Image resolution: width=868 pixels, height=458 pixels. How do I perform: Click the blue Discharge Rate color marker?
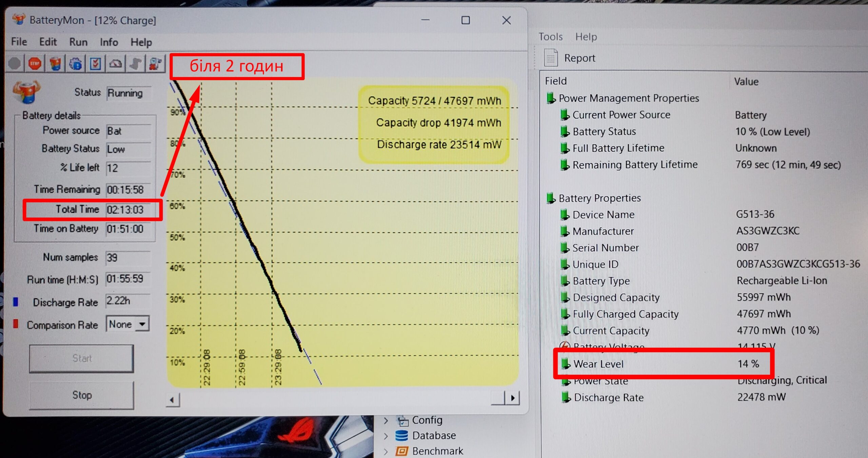click(x=16, y=302)
